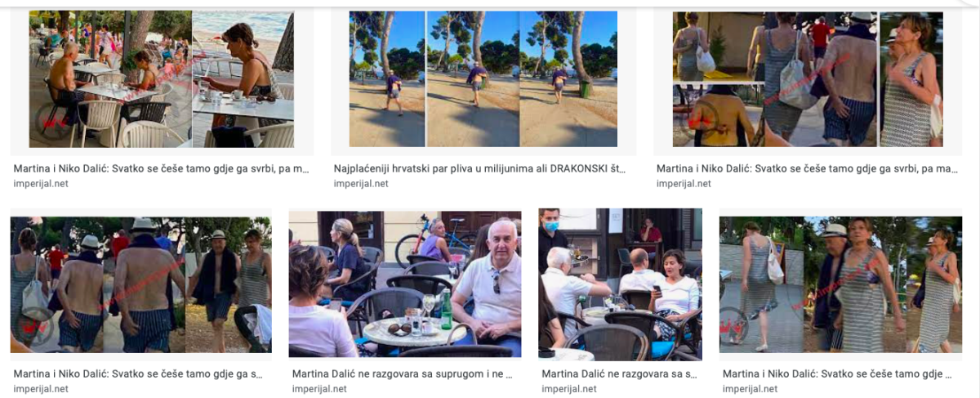Click top-right 'Martina i Niko Dalić' title
This screenshot has width=980, height=398.
tap(807, 169)
